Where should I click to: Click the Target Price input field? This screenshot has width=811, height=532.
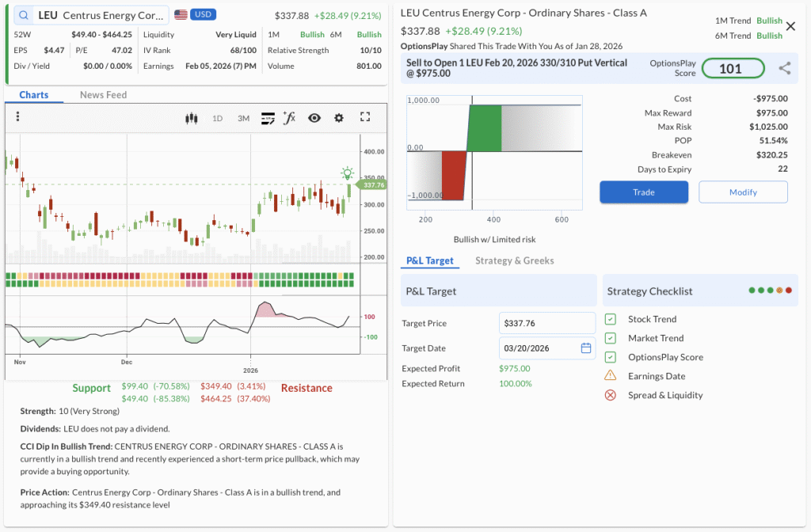546,323
